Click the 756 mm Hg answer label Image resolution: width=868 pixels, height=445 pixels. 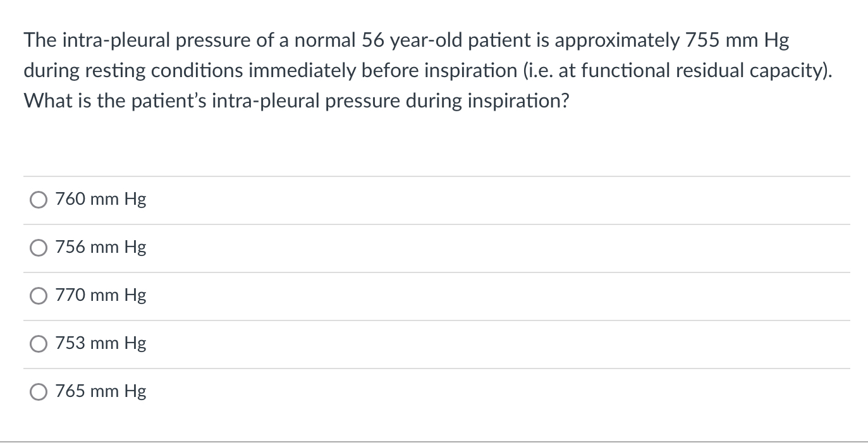[x=100, y=247]
